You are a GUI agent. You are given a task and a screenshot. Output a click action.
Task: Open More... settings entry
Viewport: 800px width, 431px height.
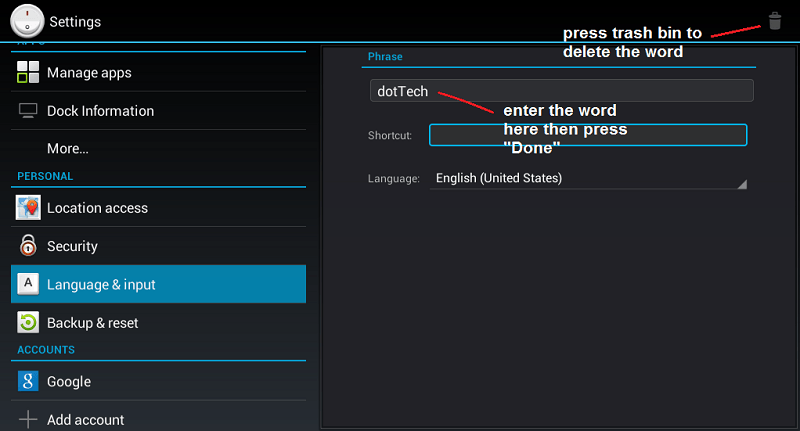[159, 148]
